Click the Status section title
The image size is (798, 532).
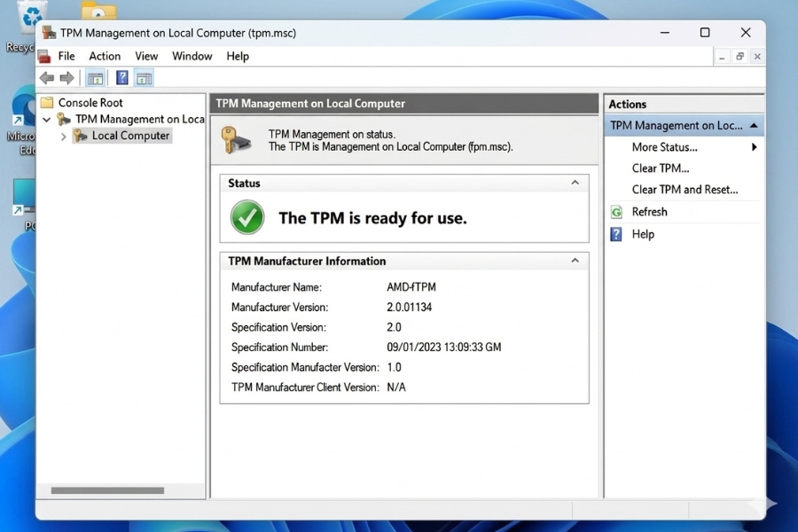pyautogui.click(x=244, y=183)
